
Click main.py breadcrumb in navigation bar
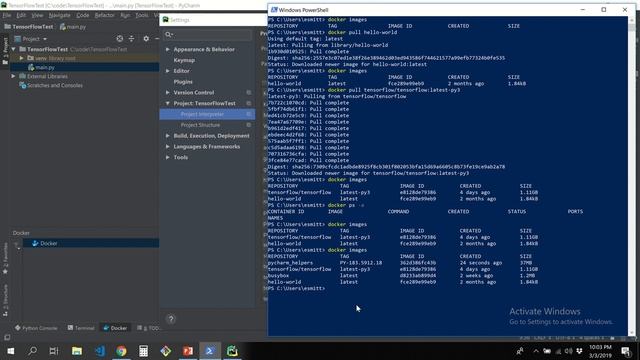73,27
